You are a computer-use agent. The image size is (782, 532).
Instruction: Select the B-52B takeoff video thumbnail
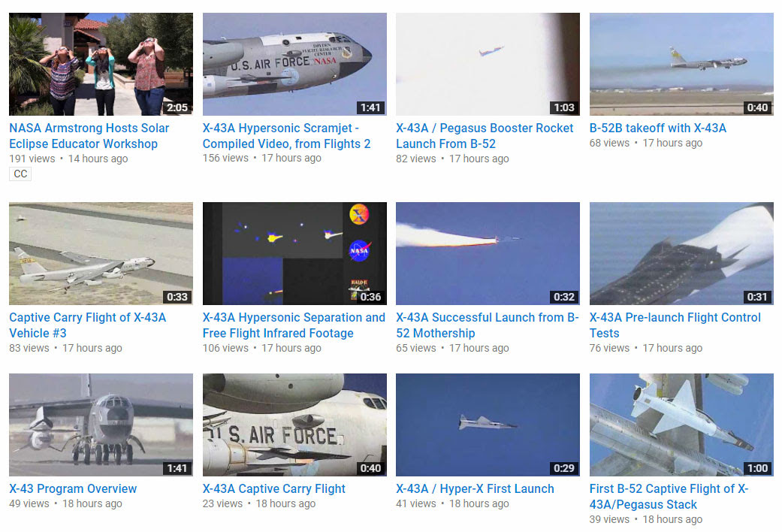click(681, 65)
